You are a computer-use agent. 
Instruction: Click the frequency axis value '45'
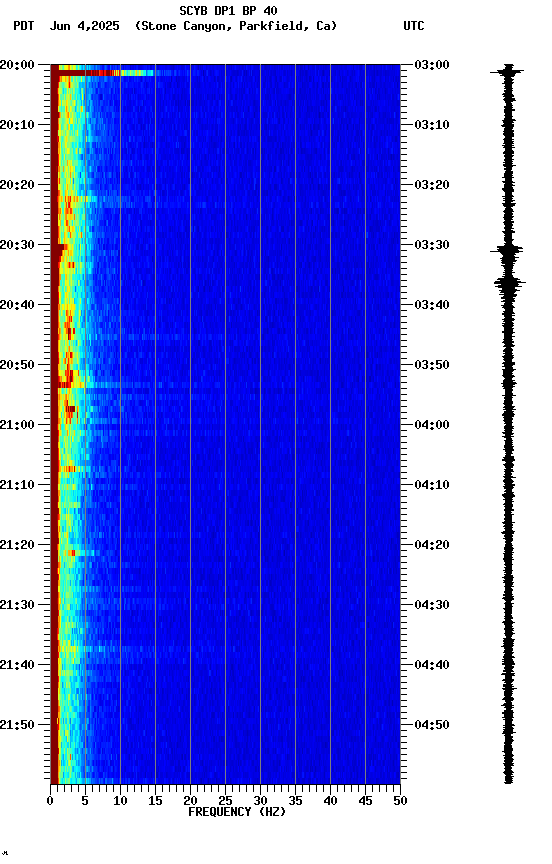(365, 801)
